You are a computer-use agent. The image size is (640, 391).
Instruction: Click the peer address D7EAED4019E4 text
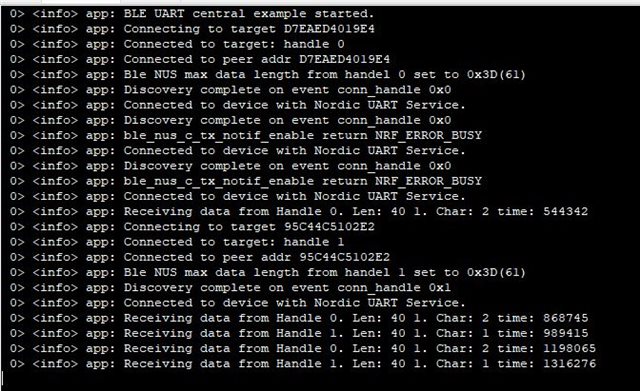point(344,59)
